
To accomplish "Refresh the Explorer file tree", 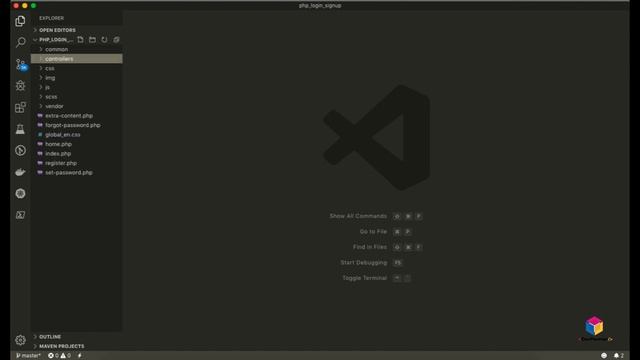I will tap(104, 40).
